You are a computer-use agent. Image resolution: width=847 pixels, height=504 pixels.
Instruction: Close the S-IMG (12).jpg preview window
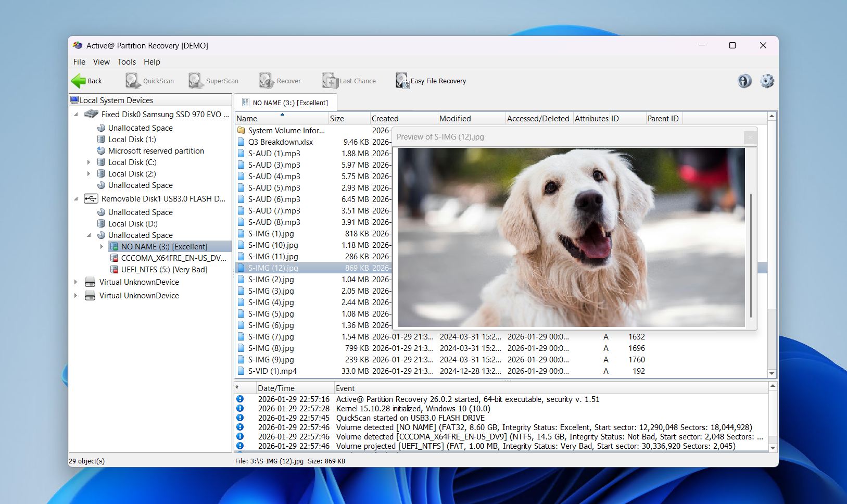click(x=749, y=137)
